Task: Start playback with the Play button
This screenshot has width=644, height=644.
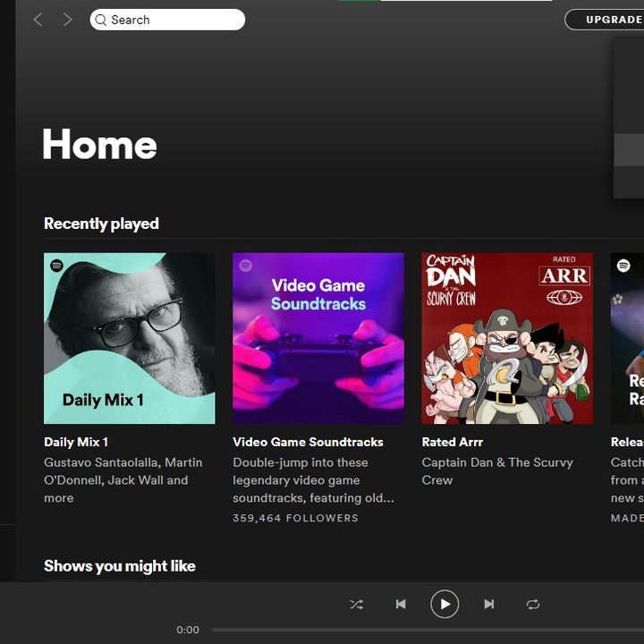Action: click(x=445, y=604)
